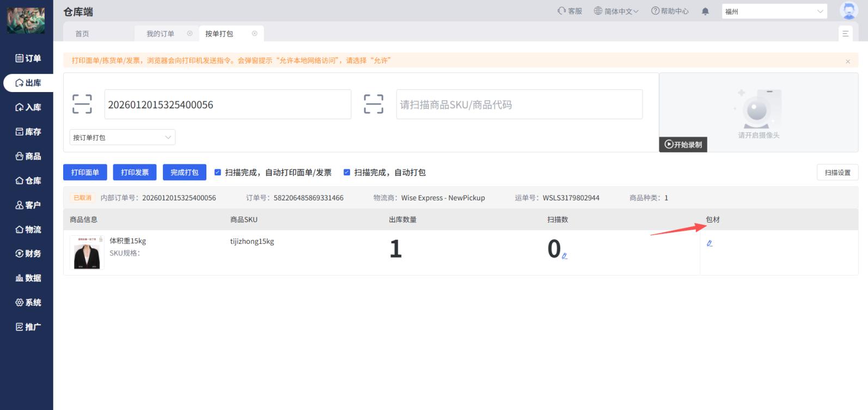This screenshot has width=868, height=410.
Task: Click carrier name Wise Express - NewPickup
Action: pos(443,198)
